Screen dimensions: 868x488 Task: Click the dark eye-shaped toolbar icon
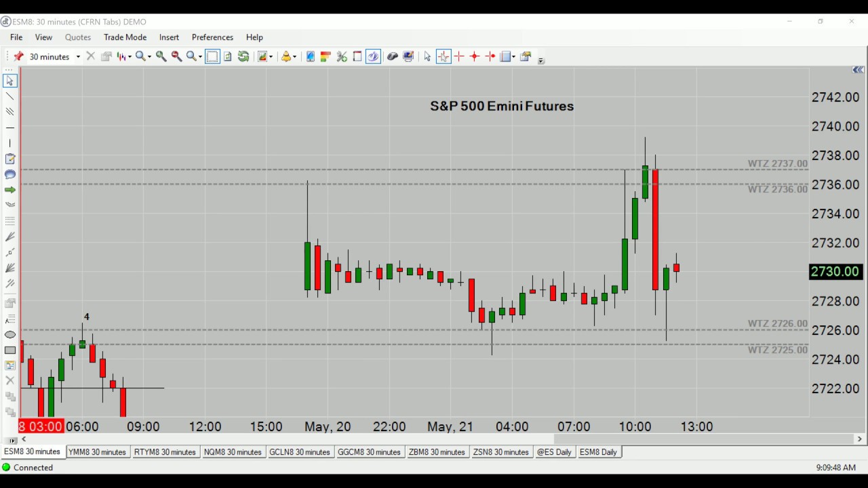tap(392, 57)
